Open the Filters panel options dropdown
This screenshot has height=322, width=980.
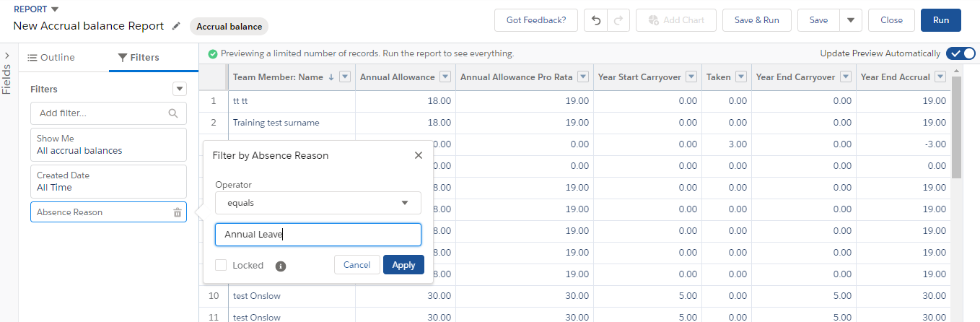point(180,89)
